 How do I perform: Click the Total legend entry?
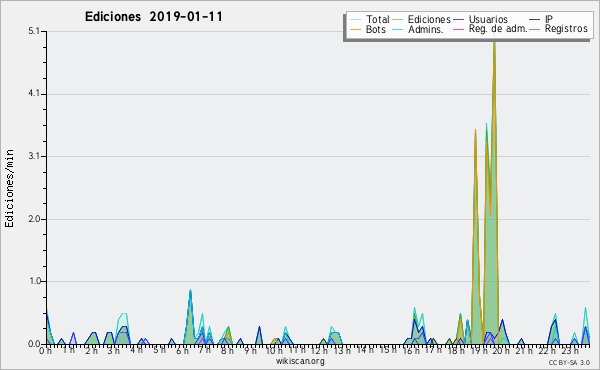[x=370, y=19]
